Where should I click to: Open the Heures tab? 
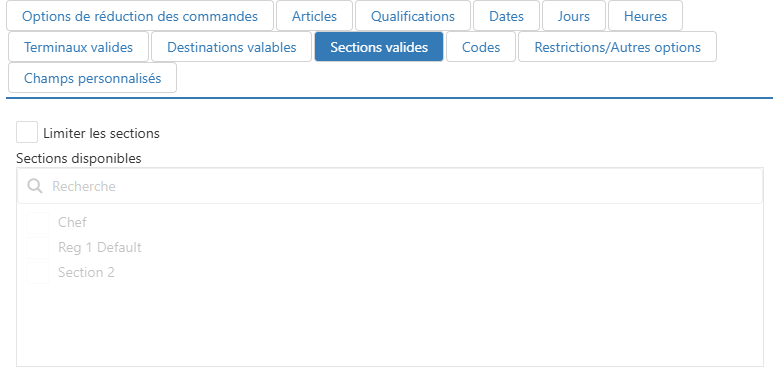point(645,16)
